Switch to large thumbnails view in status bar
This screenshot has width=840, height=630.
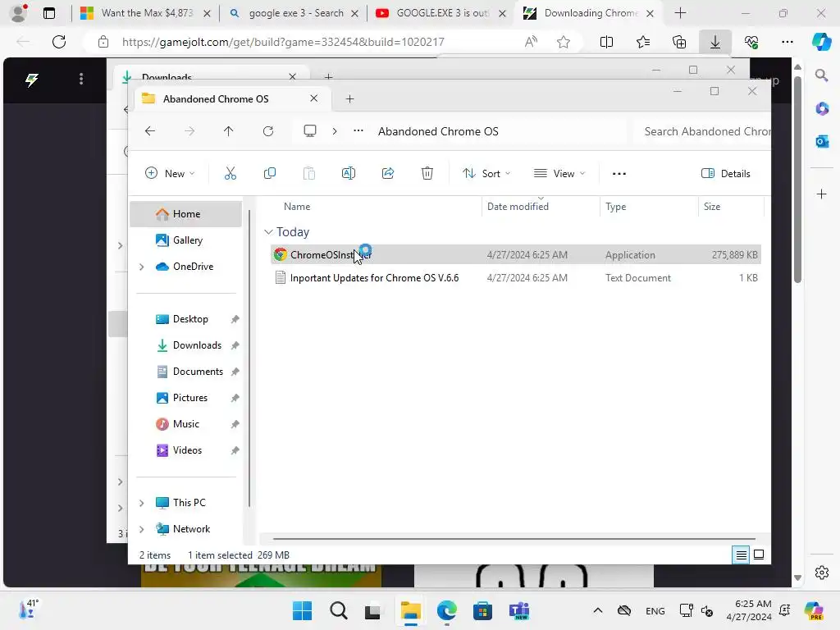click(x=759, y=555)
